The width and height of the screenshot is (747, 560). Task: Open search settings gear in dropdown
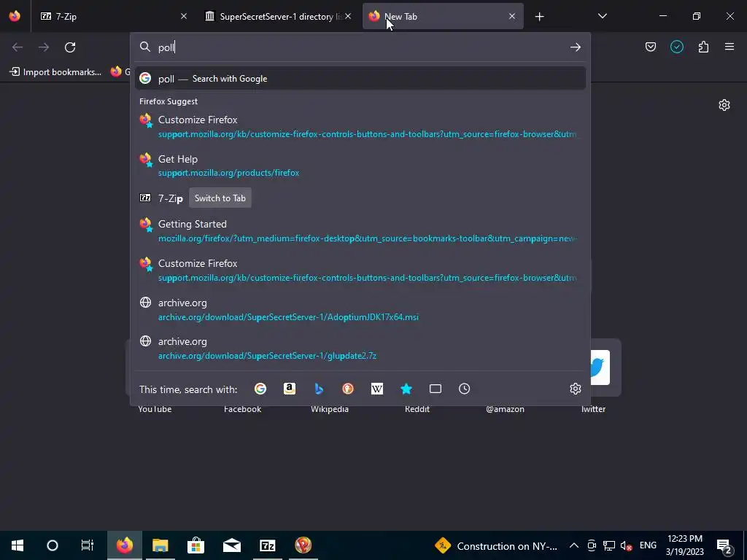(x=576, y=389)
